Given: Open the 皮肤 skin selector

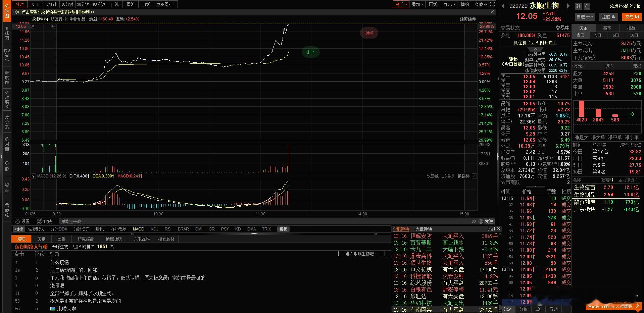Looking at the screenshot, I should (45, 221).
